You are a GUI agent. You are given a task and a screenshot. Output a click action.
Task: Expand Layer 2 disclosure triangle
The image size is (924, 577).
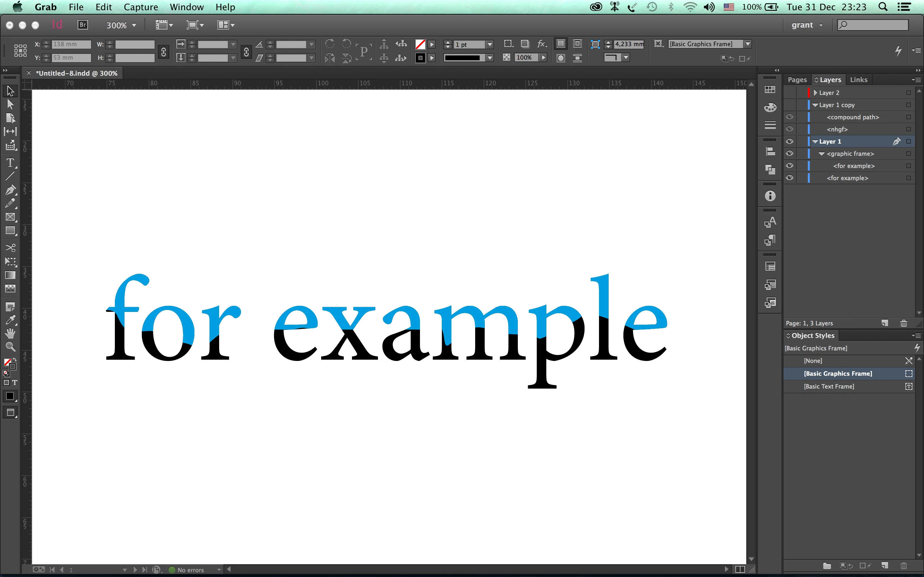point(815,93)
